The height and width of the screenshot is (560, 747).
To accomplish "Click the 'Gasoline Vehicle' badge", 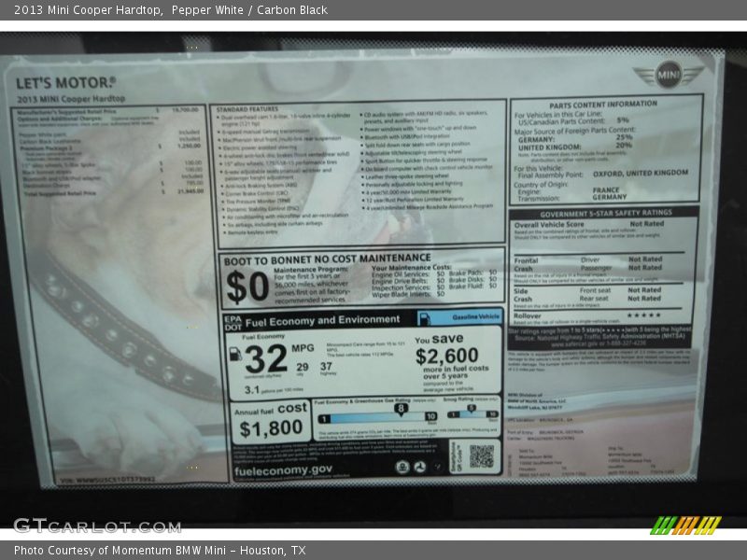I will coord(459,318).
